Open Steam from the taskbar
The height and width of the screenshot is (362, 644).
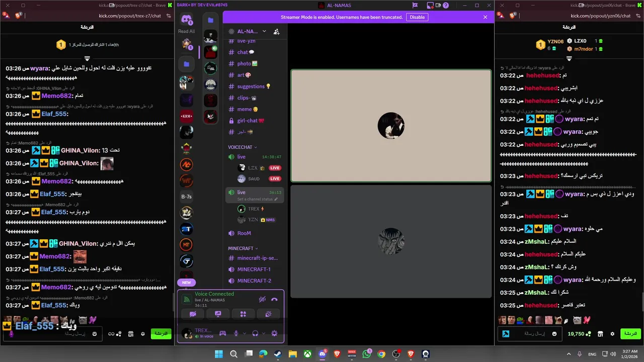click(x=278, y=354)
